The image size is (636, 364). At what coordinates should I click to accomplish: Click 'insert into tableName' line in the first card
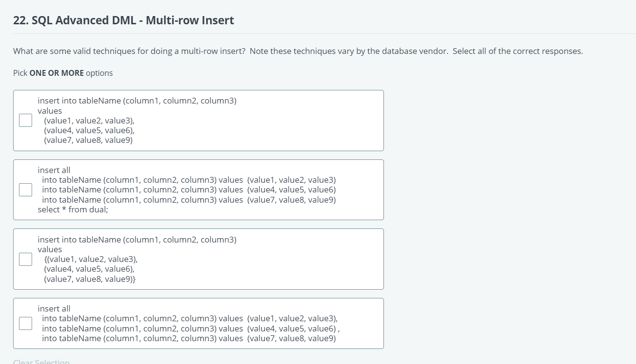137,101
